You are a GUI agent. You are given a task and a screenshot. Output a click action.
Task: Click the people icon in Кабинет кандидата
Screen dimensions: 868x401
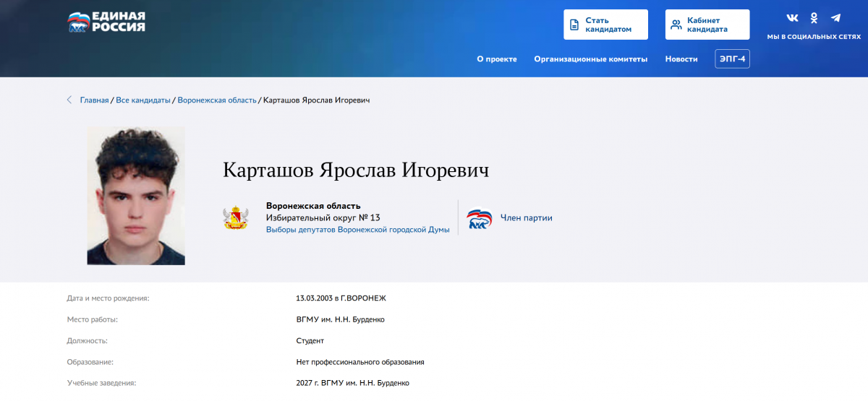676,25
